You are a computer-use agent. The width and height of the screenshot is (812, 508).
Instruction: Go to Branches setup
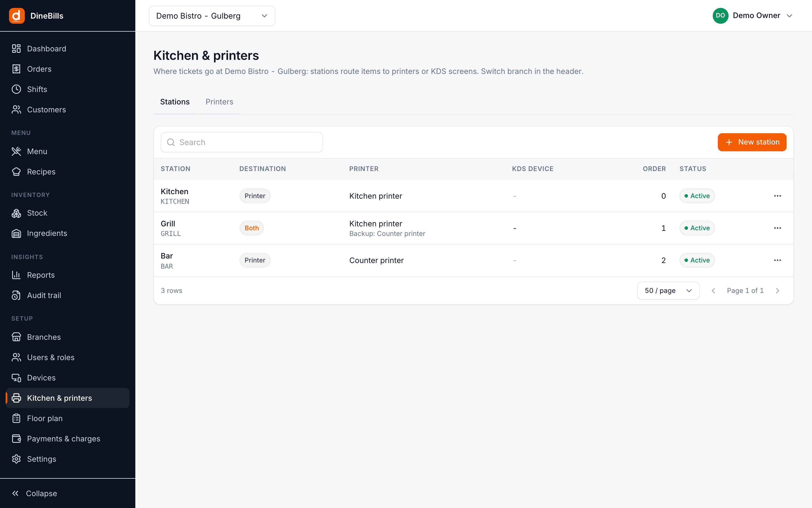67,337
